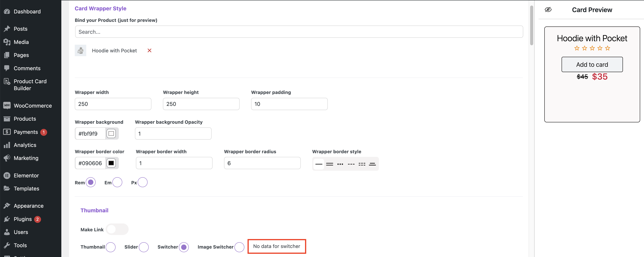Click the Payments dollar icon
Screen dimensions: 644x257
[x=7, y=132]
